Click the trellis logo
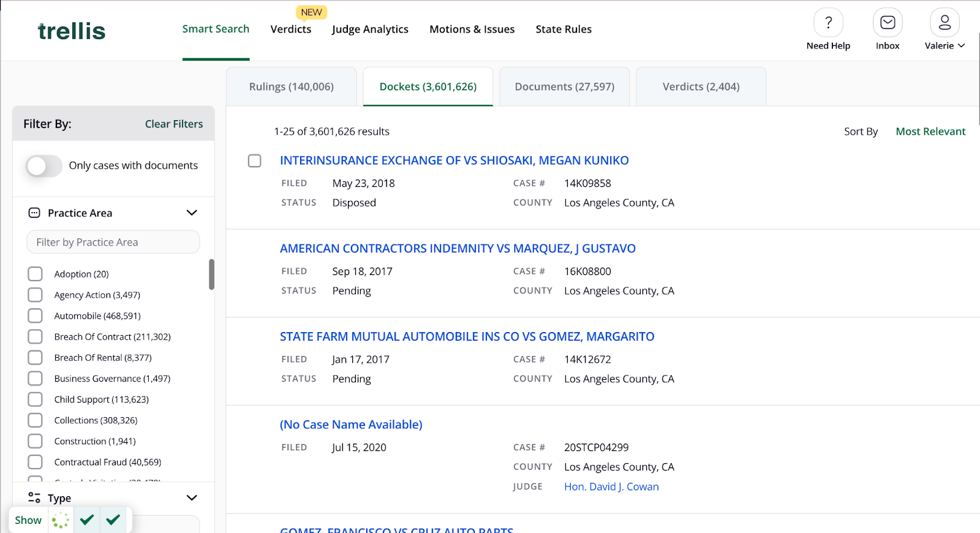Viewport: 980px width, 533px height. (71, 31)
